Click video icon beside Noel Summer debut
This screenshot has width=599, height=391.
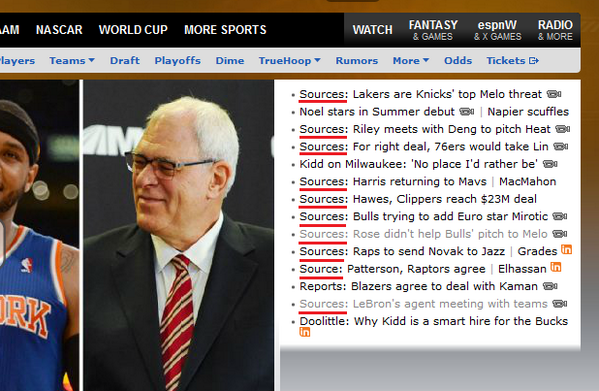466,111
